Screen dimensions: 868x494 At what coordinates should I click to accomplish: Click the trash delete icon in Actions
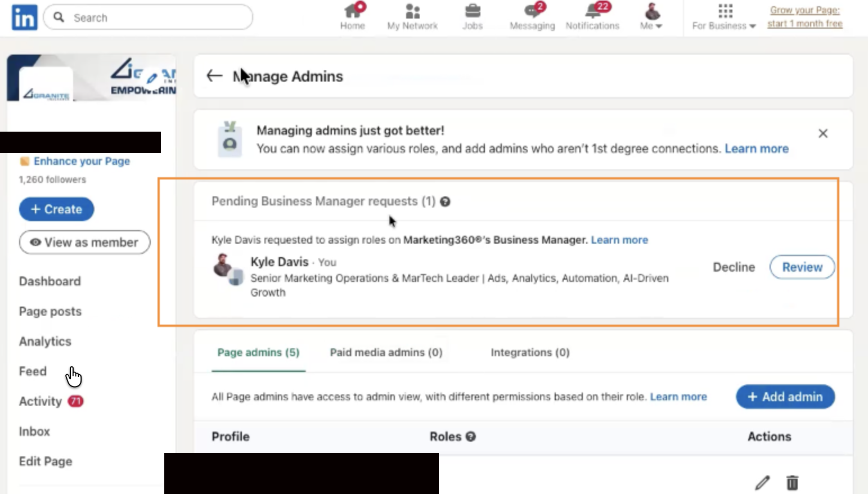(x=792, y=482)
